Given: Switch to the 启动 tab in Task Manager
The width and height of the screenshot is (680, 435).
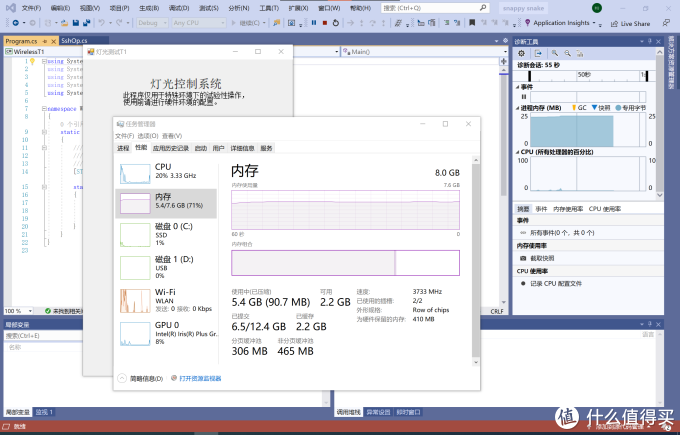Looking at the screenshot, I should 201,148.
